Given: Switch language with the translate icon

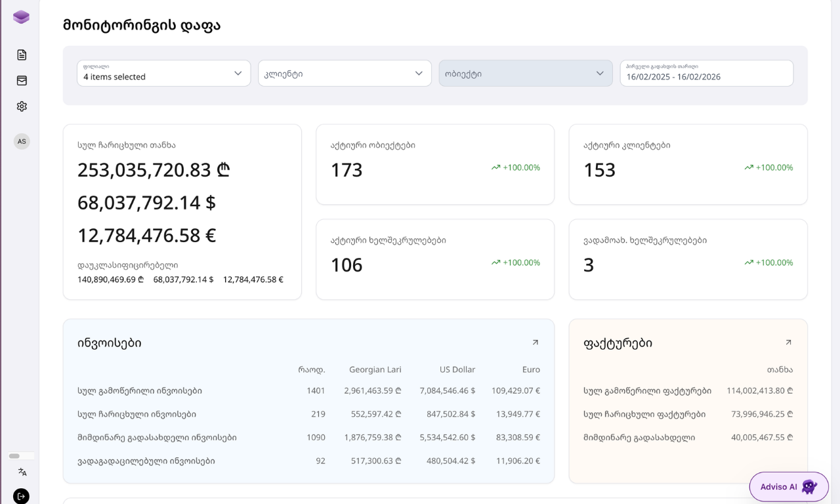Looking at the screenshot, I should (22, 472).
